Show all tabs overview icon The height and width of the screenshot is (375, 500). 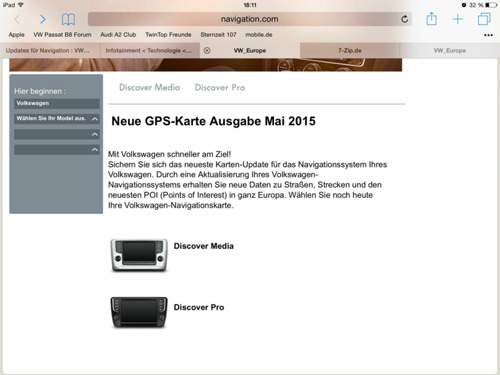pos(484,19)
